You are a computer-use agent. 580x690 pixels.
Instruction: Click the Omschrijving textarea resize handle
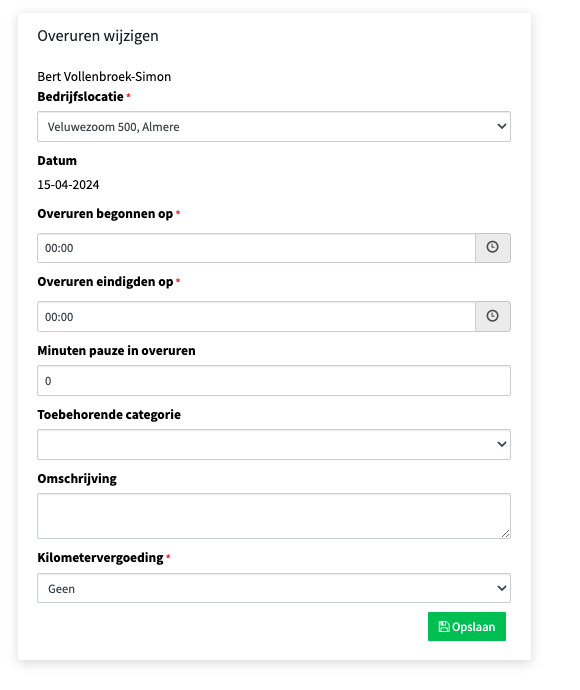(505, 533)
